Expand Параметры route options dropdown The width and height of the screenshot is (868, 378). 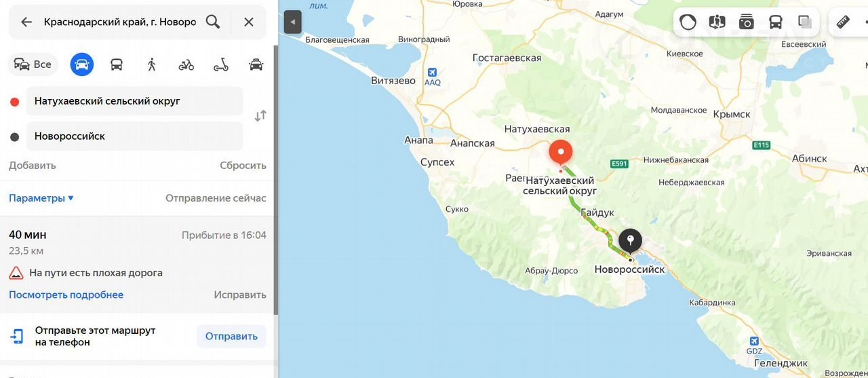click(x=41, y=198)
